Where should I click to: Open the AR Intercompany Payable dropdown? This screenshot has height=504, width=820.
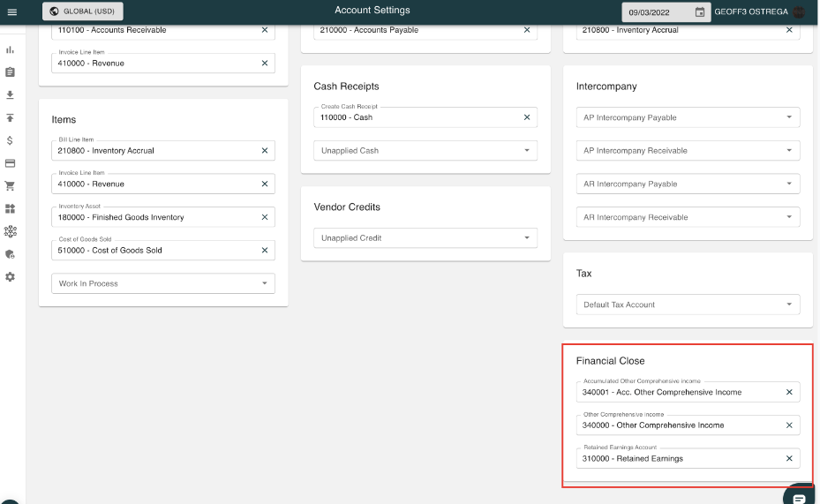(x=688, y=184)
